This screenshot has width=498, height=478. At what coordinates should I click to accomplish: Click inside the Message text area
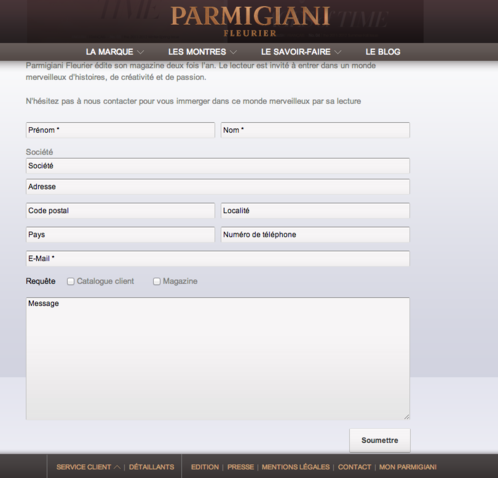coord(218,358)
